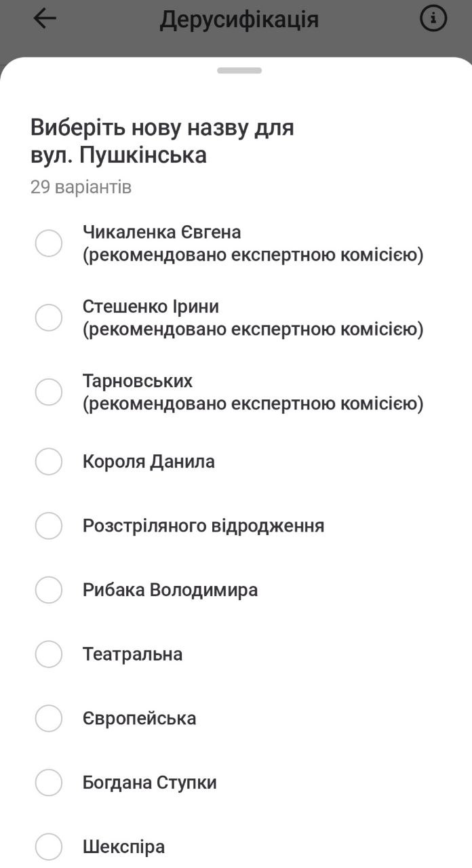Tap the Стешенко Ірини option text
This screenshot has width=472, height=868.
point(151,307)
